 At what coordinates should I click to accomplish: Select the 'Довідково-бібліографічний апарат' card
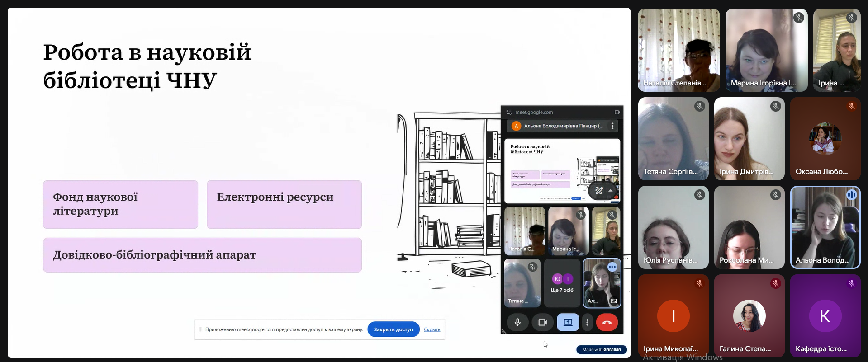203,255
